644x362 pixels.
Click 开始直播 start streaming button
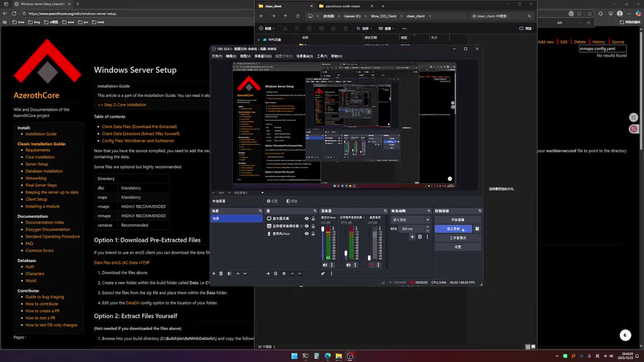point(458,220)
